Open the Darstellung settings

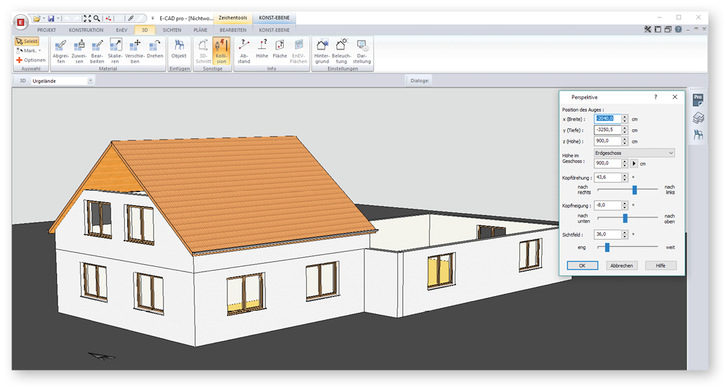click(362, 51)
